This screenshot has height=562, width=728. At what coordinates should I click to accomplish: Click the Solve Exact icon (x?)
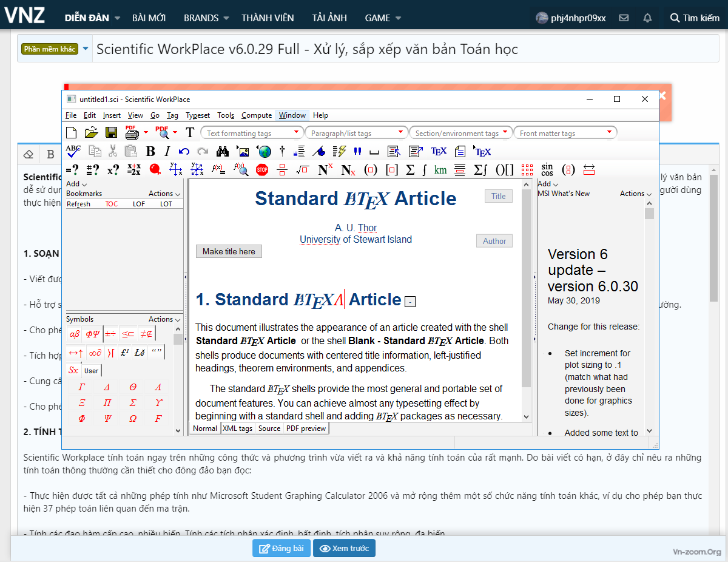pos(113,170)
